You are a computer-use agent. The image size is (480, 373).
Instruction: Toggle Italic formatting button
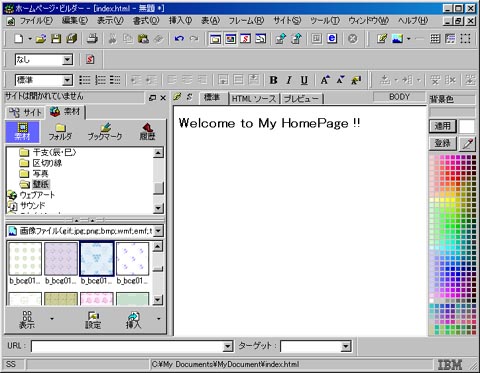[289, 80]
